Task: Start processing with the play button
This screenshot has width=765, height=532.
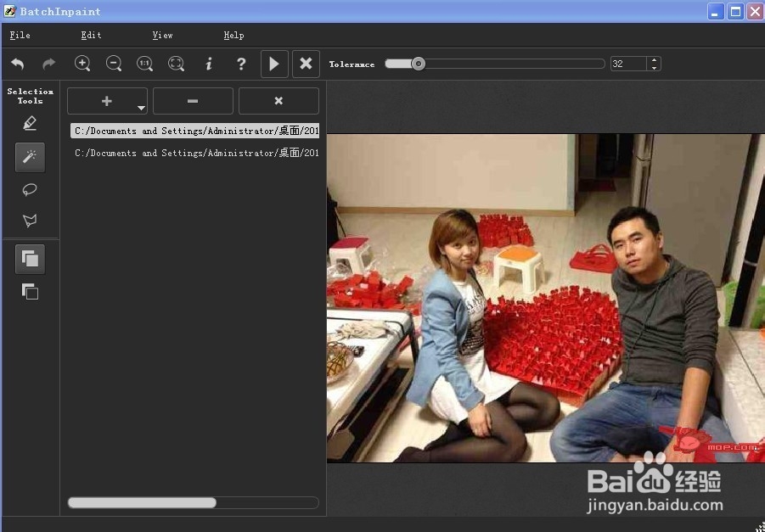Action: click(x=274, y=64)
